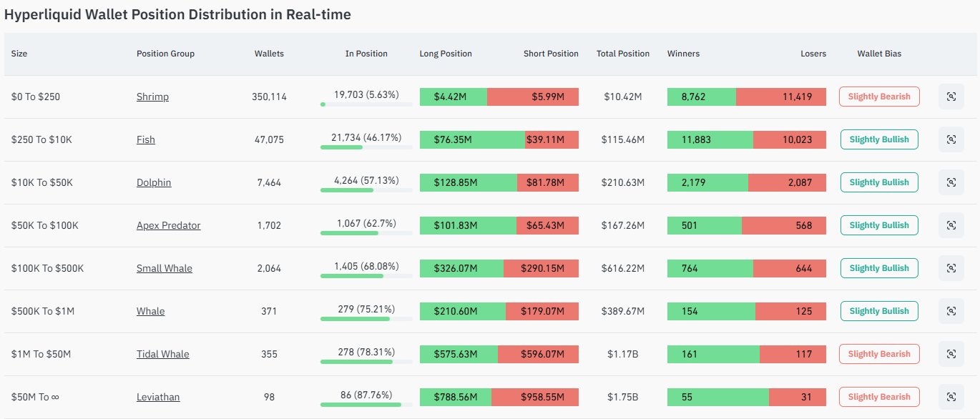Click the $788.56M long position bar

pyautogui.click(x=455, y=397)
